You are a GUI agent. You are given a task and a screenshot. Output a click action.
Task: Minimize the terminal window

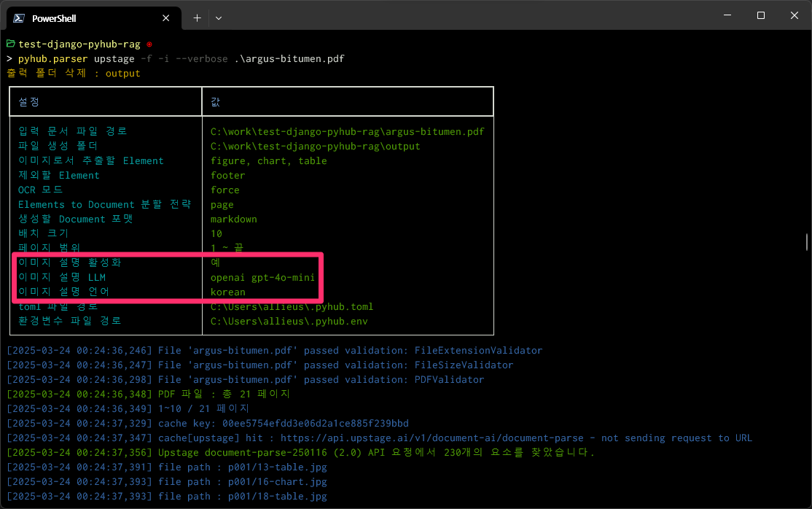click(x=726, y=15)
